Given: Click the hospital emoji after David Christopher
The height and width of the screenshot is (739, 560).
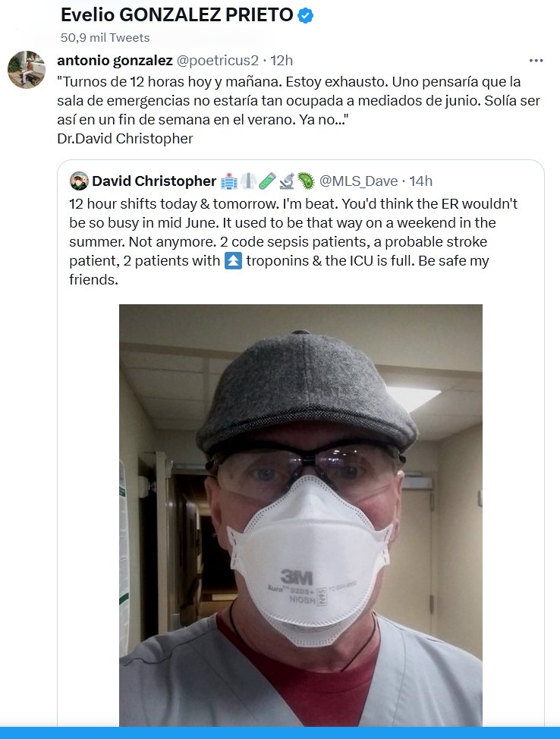Looking at the screenshot, I should tap(228, 181).
